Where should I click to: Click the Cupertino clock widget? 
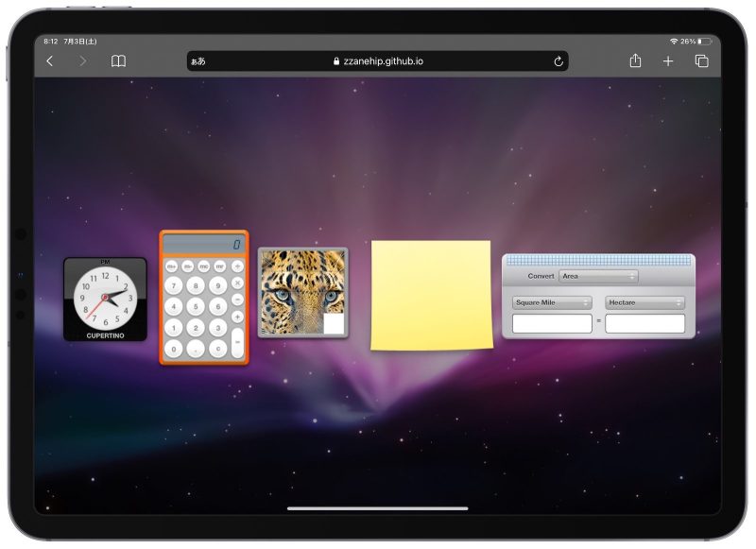pyautogui.click(x=104, y=296)
